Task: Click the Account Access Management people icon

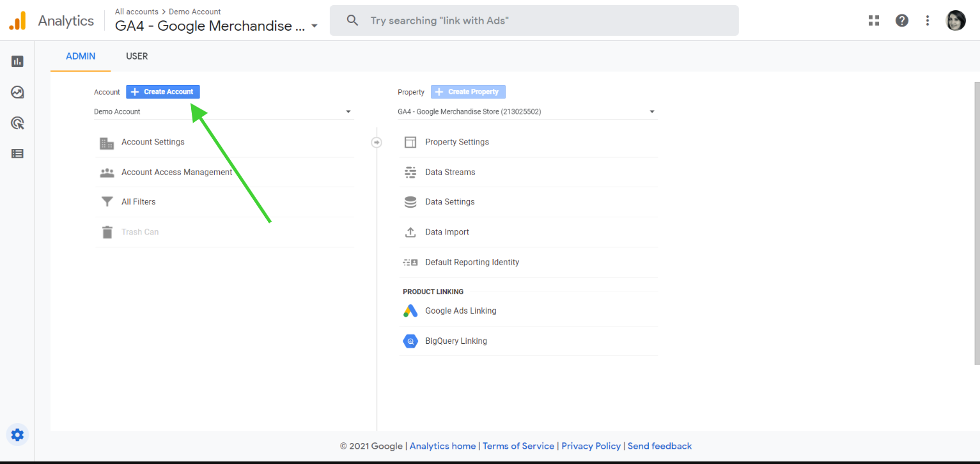Action: point(107,173)
